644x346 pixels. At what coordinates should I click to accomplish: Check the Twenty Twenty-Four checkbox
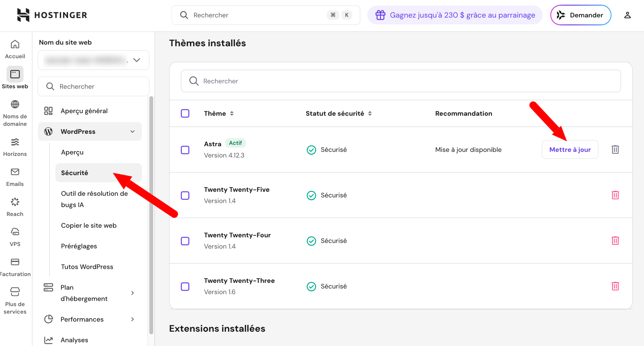(x=185, y=241)
